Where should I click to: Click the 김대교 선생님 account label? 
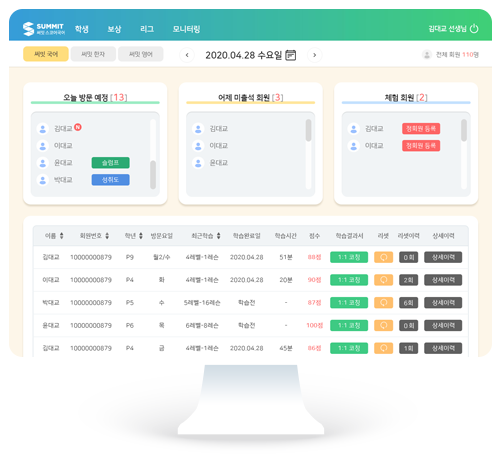(x=447, y=29)
